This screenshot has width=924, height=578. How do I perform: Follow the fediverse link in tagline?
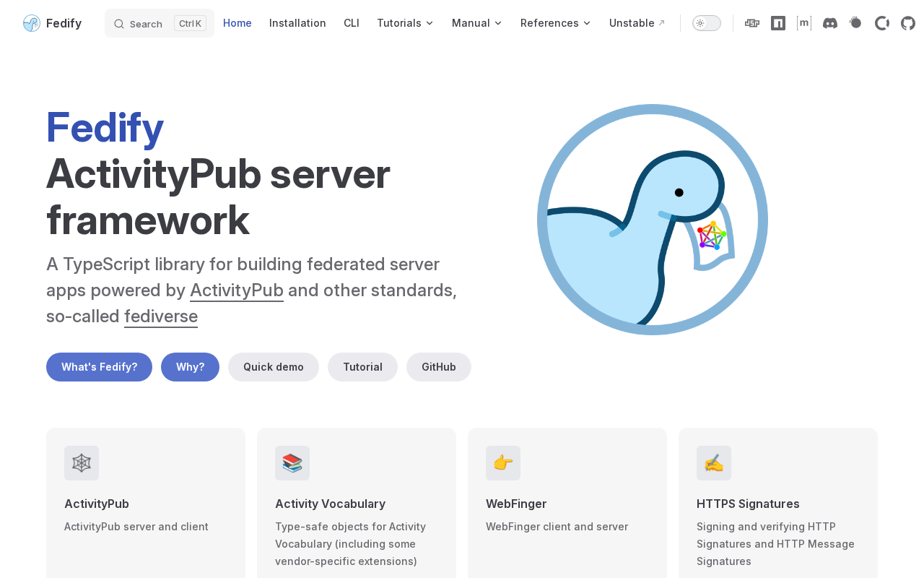(161, 316)
